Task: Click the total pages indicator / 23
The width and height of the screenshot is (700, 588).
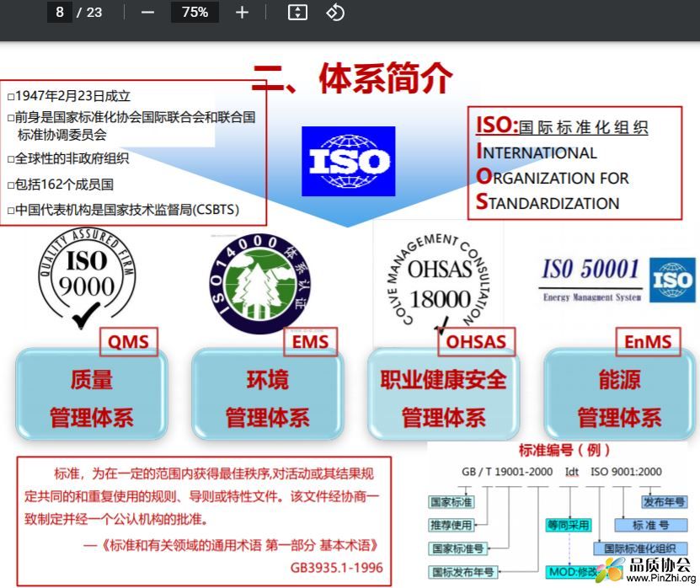Action: (89, 12)
